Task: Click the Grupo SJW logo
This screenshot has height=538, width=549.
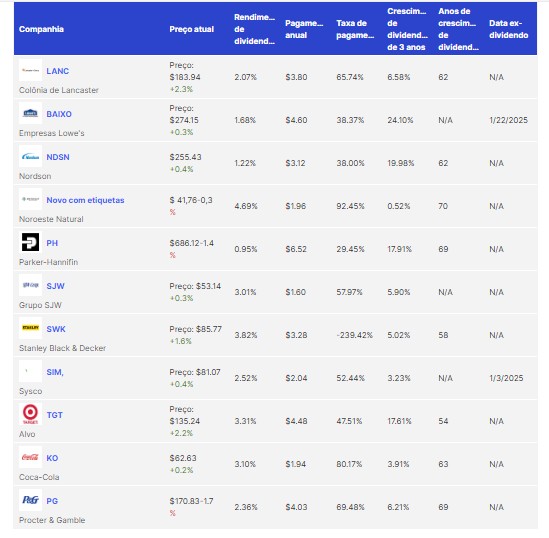Action: pos(30,285)
